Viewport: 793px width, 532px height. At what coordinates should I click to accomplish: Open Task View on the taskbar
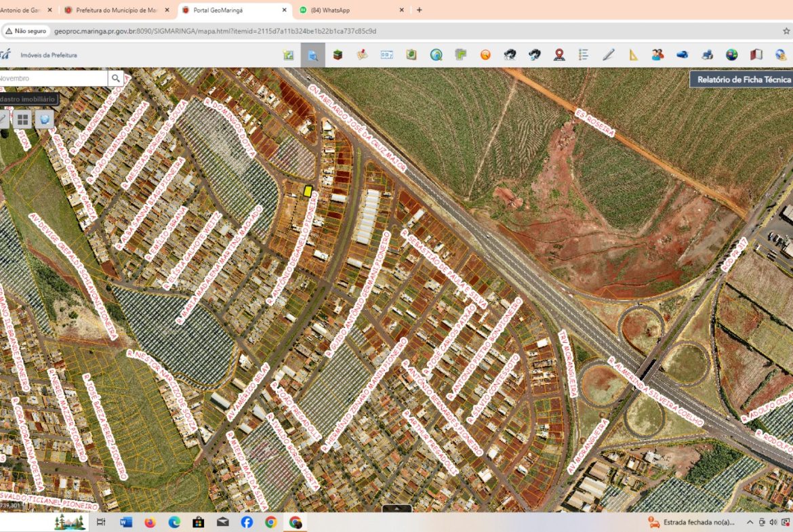coord(101,522)
